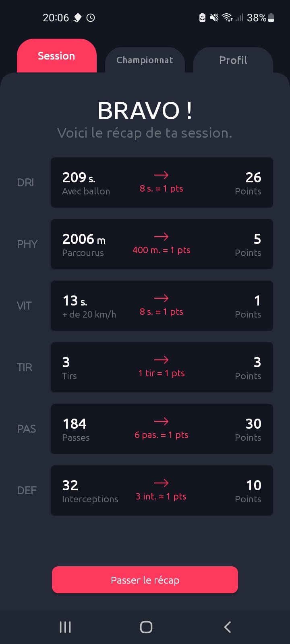This screenshot has height=644, width=290.
Task: Tap the red arrow in the DEF row
Action: [161, 483]
